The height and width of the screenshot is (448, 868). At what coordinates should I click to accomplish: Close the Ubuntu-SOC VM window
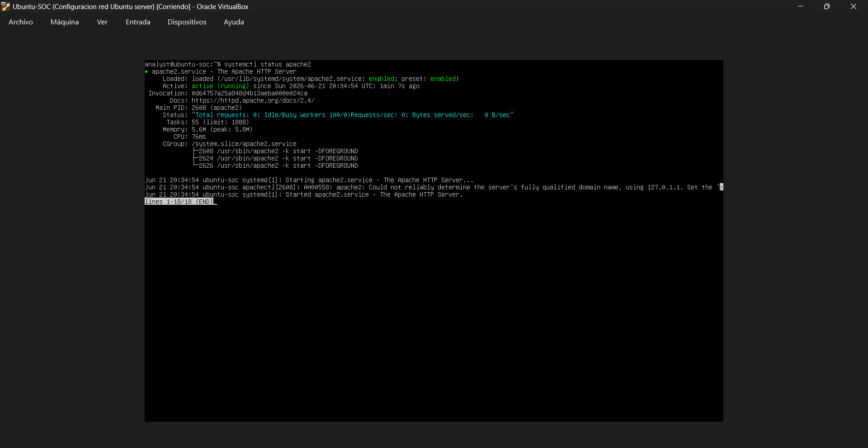pos(854,6)
